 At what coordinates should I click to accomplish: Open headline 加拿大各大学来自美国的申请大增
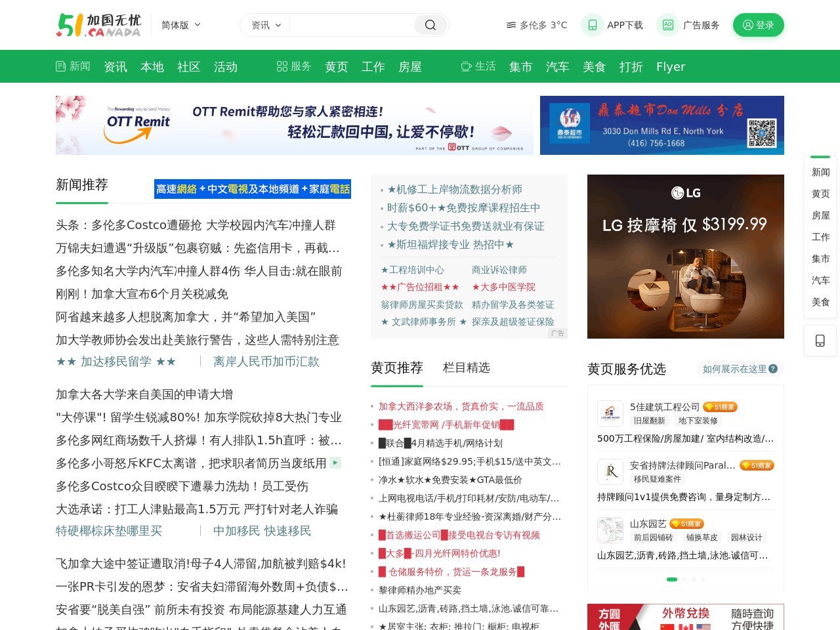[x=144, y=394]
